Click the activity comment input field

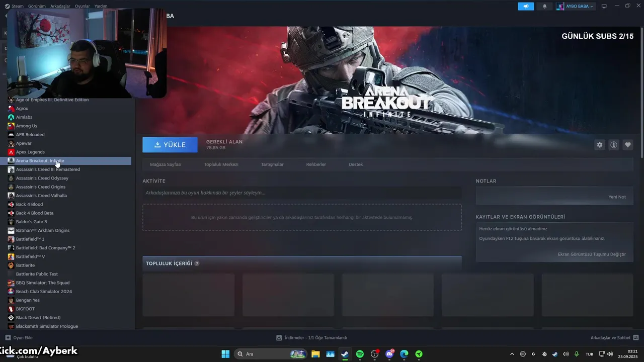pyautogui.click(x=302, y=193)
